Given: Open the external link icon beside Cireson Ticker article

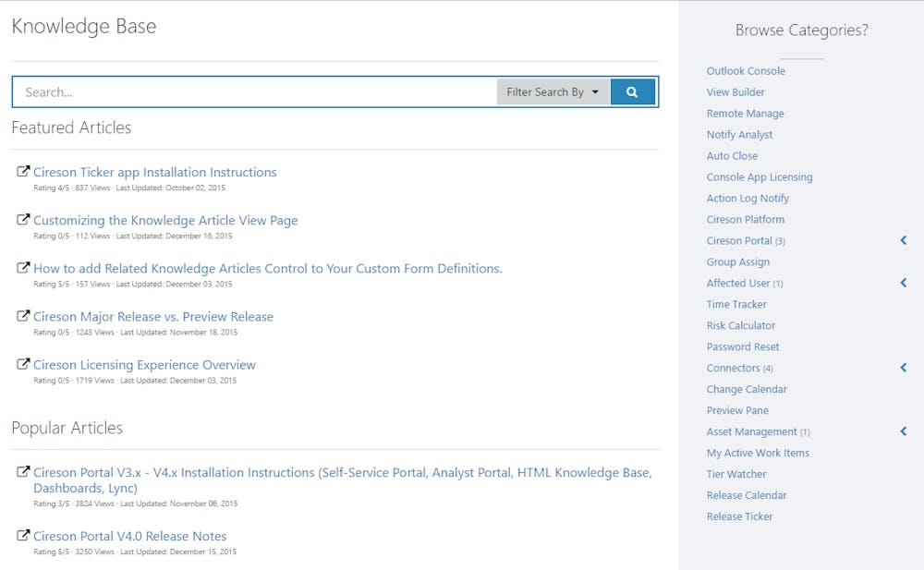Looking at the screenshot, I should 21,170.
